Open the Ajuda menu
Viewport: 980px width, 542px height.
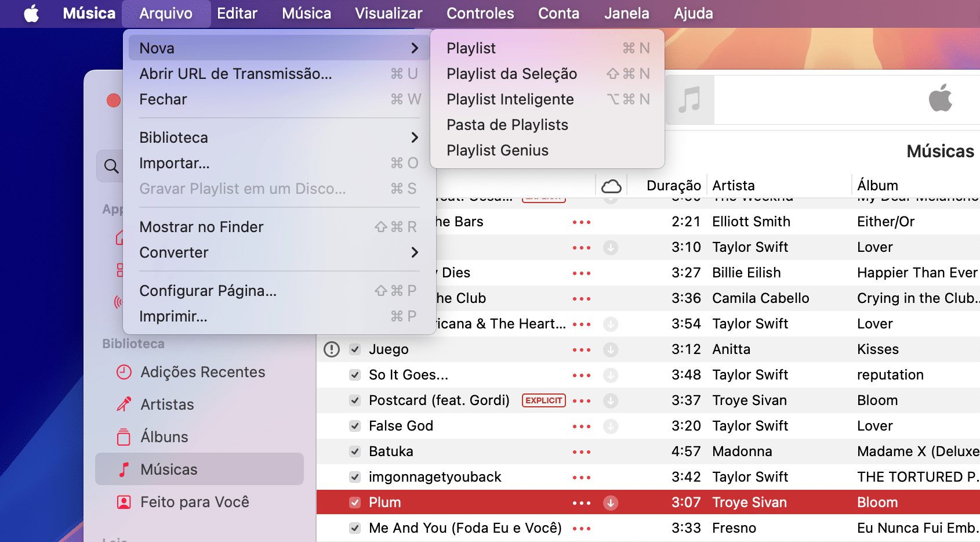(693, 13)
